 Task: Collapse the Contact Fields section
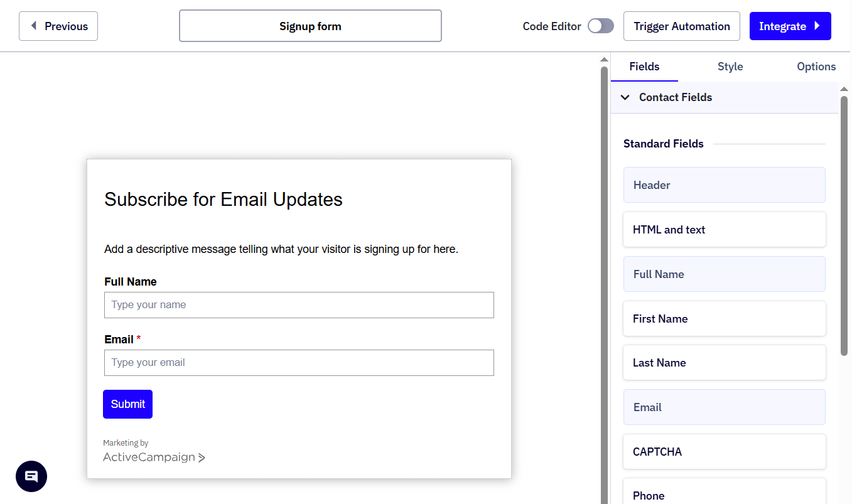coord(625,97)
